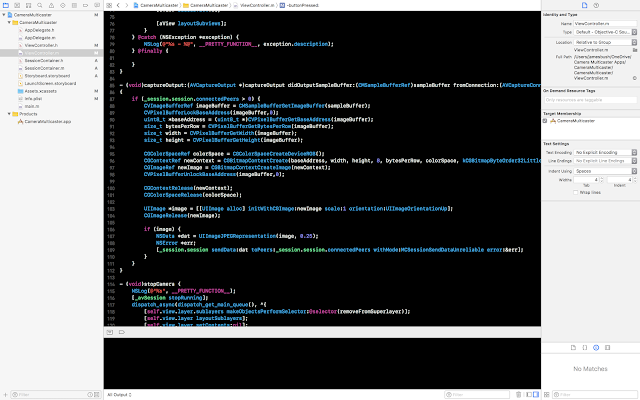Open the Project navigator
The image size is (640, 400).
pyautogui.click(x=6, y=5)
